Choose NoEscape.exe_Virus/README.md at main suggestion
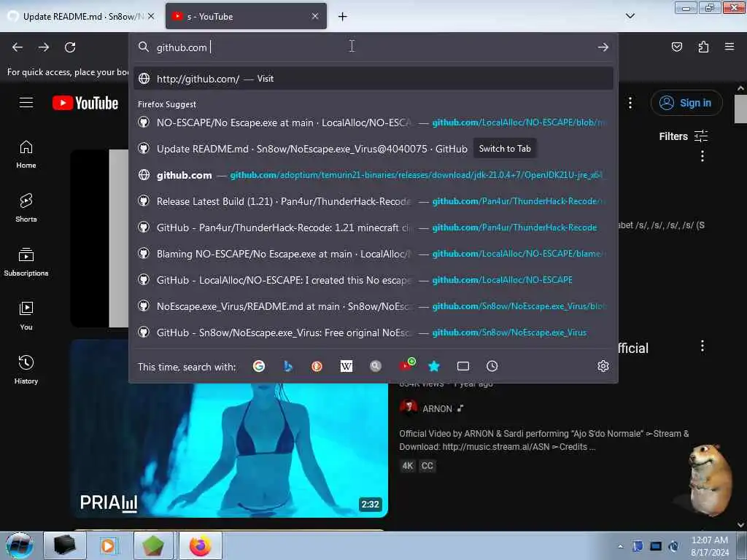Viewport: 747px width, 560px height. 373,306
